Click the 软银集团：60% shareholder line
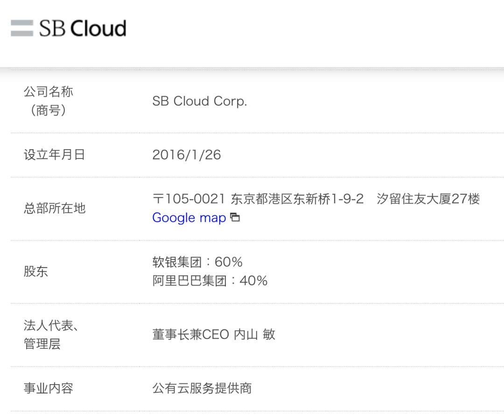The image size is (504, 420). pos(197,262)
